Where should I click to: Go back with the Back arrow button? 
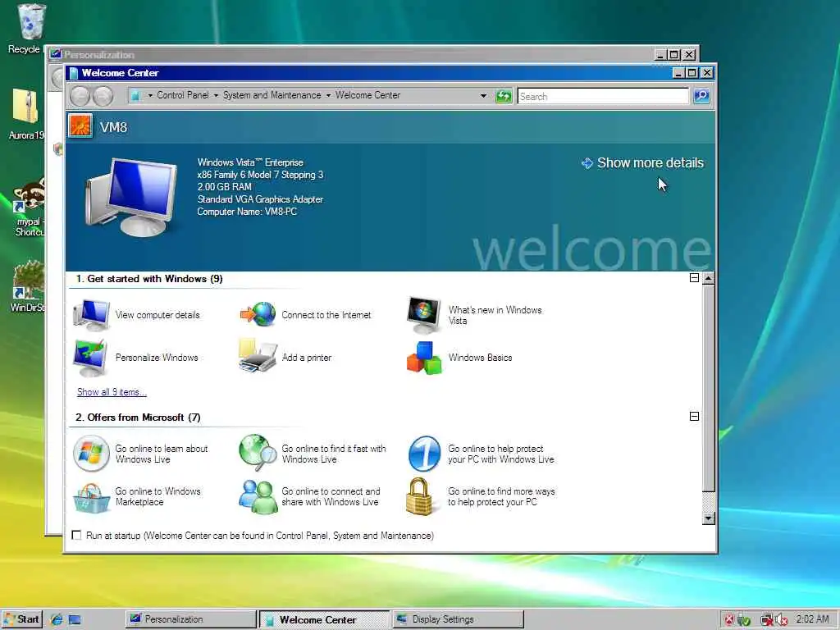80,96
